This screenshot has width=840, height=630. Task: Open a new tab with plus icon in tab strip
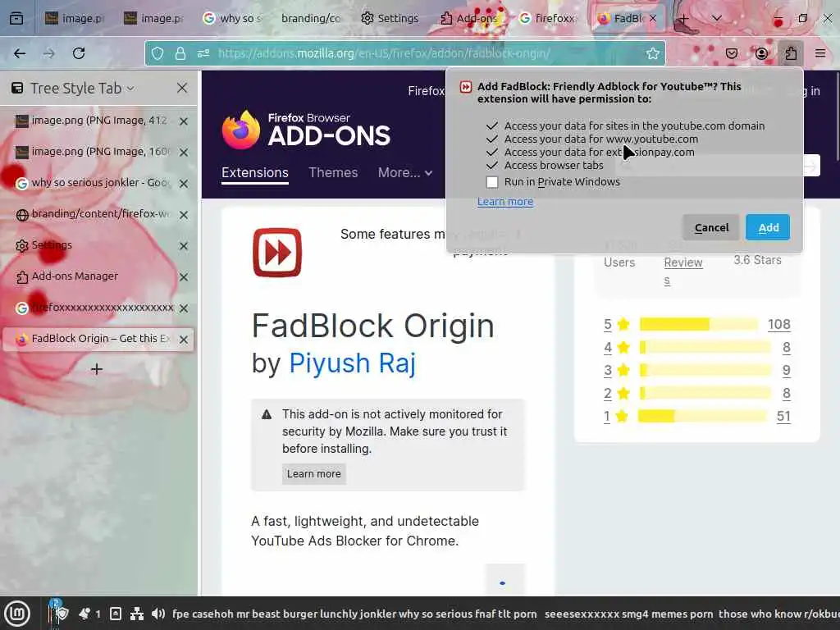pyautogui.click(x=683, y=19)
